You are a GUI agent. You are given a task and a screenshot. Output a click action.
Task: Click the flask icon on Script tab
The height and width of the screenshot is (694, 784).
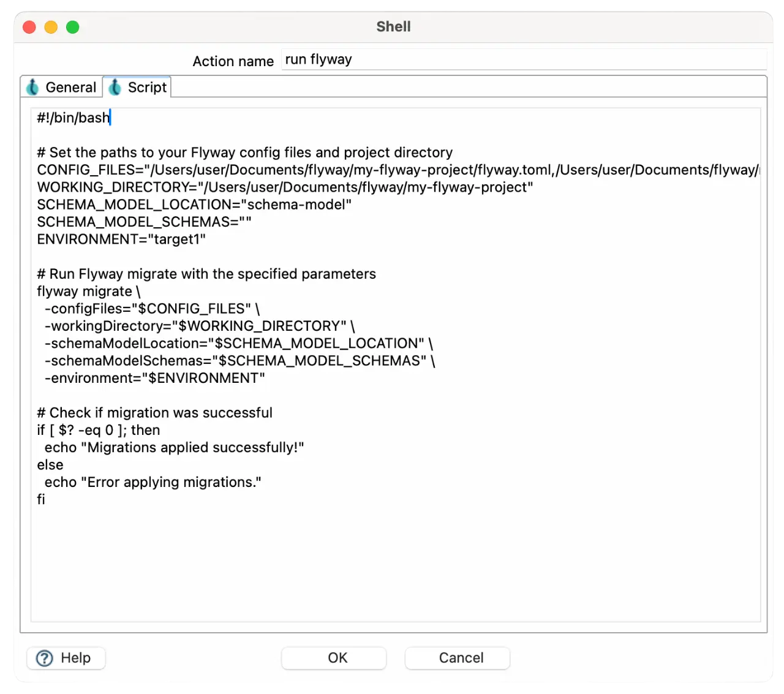click(115, 88)
